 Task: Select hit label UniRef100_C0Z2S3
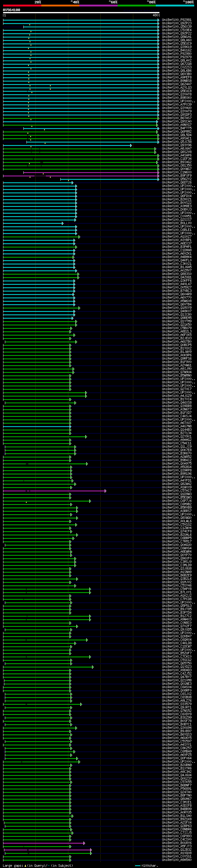coord(177,67)
